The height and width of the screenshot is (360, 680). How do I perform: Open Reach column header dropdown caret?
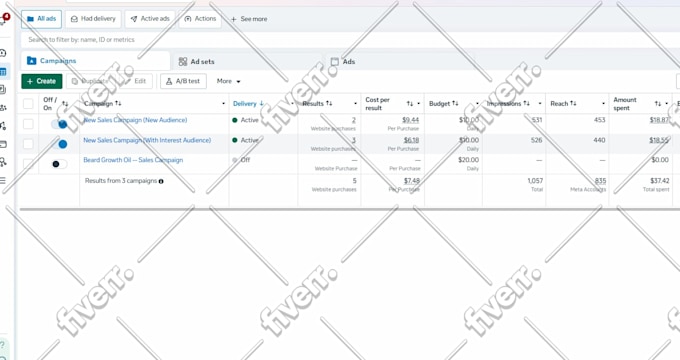point(603,104)
